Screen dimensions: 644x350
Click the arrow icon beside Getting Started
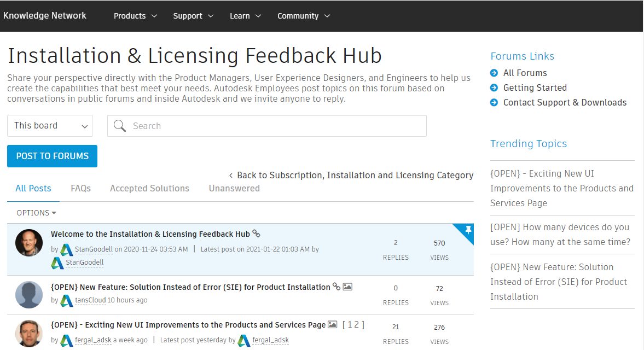pyautogui.click(x=494, y=87)
